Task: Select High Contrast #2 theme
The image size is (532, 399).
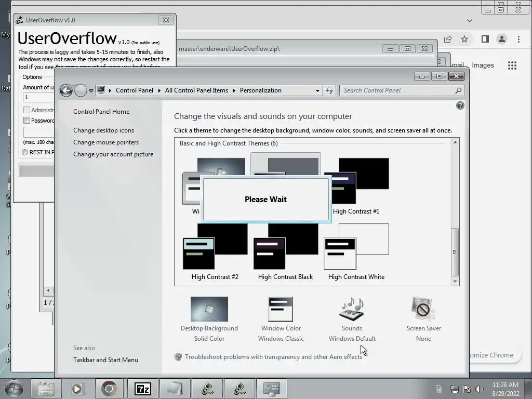Action: (215, 252)
